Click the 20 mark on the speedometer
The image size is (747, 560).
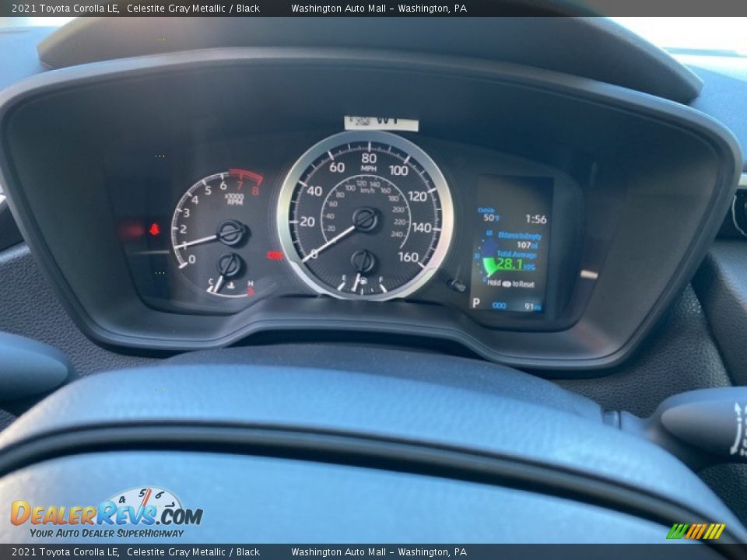307,222
